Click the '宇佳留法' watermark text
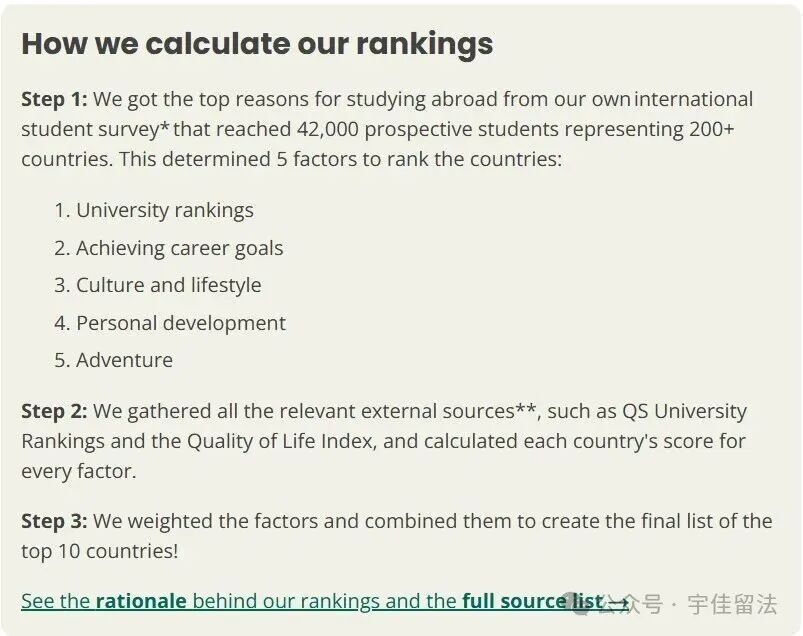803x636 pixels. [x=731, y=604]
